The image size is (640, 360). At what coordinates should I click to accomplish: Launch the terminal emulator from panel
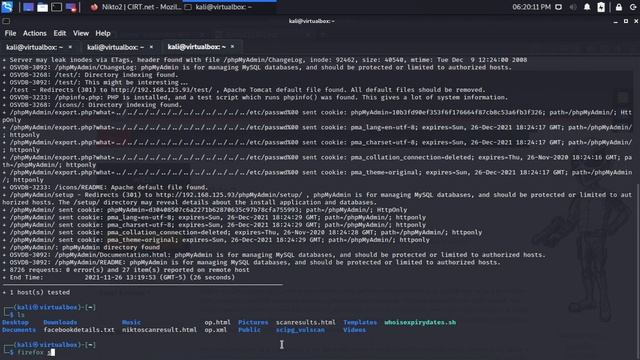(x=56, y=7)
